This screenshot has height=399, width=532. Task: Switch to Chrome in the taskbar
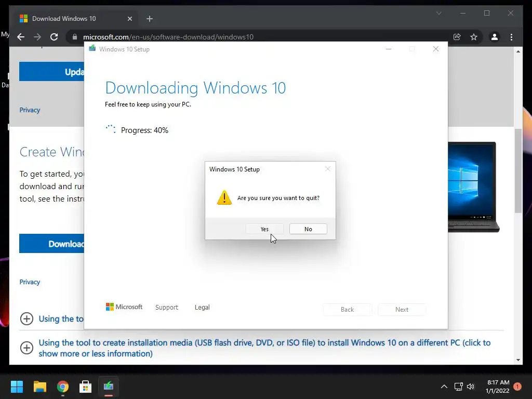pyautogui.click(x=63, y=387)
